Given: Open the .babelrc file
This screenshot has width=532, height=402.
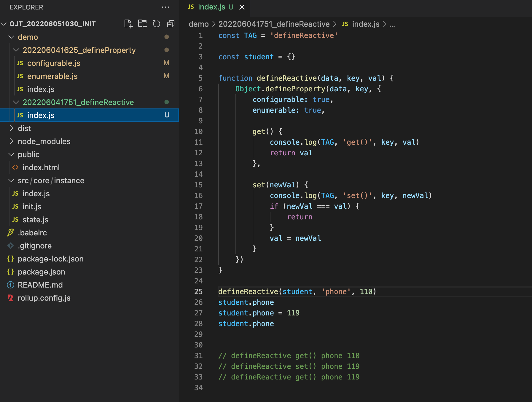Looking at the screenshot, I should (x=90, y=233).
